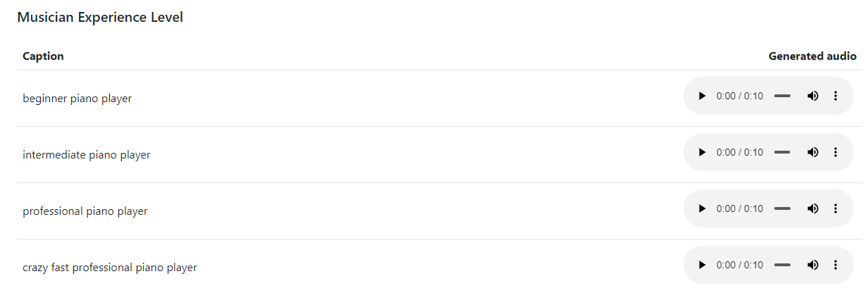Viewport: 868px width, 293px height.
Task: Mute the beginner piano player audio
Action: click(x=812, y=96)
